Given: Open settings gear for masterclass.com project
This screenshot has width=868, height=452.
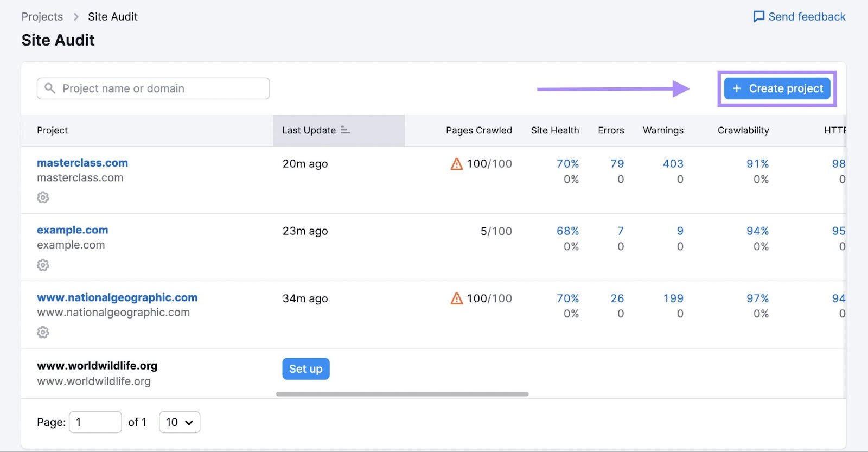Looking at the screenshot, I should 43,198.
